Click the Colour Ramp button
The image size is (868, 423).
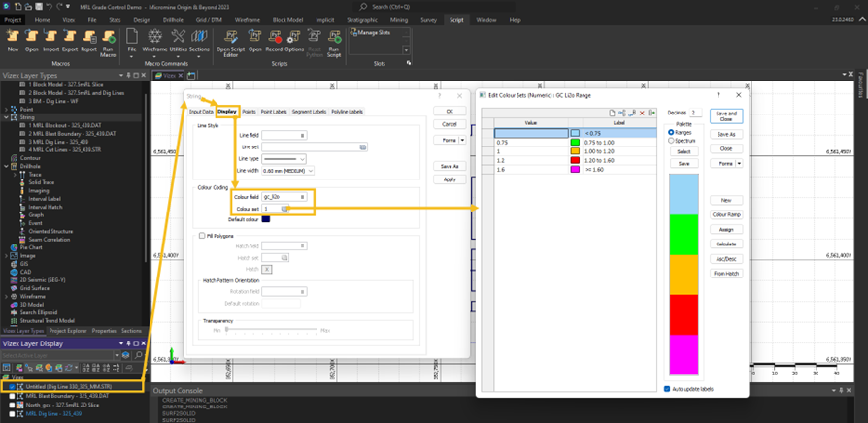(725, 214)
